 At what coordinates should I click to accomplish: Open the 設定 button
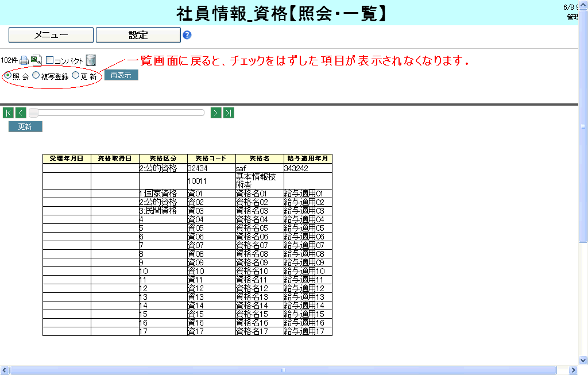(x=138, y=35)
